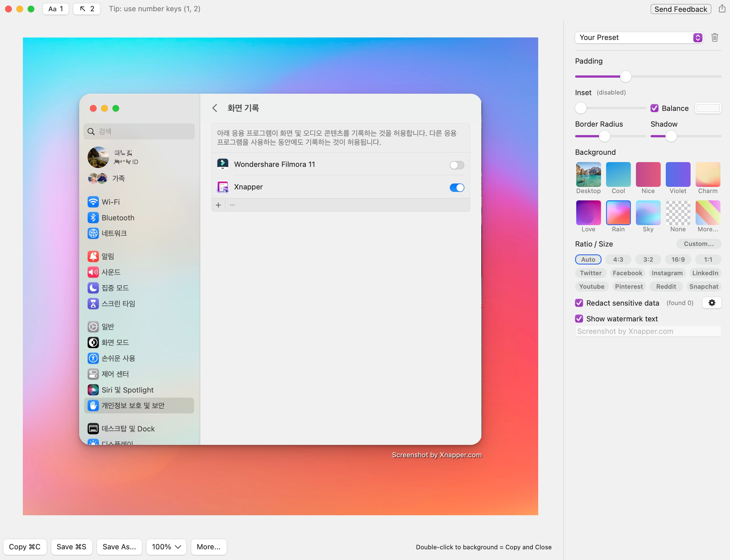Click Send Feedback button

(x=681, y=9)
